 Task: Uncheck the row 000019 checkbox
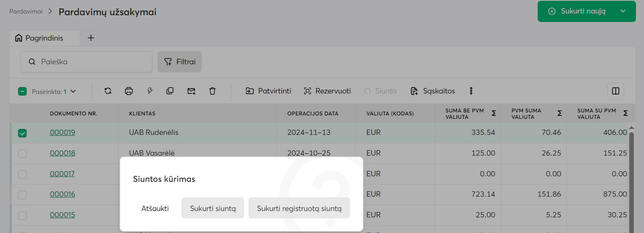22,133
